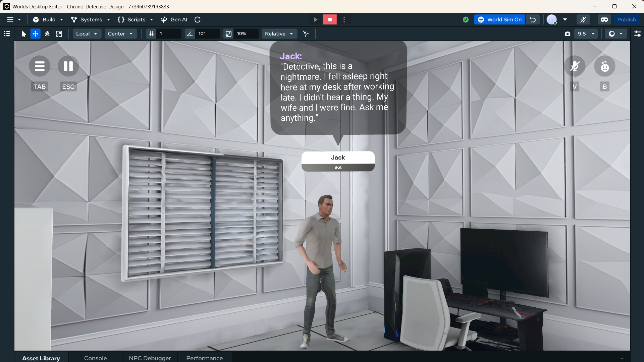
Task: Click the arrow select tool
Action: coord(23,34)
